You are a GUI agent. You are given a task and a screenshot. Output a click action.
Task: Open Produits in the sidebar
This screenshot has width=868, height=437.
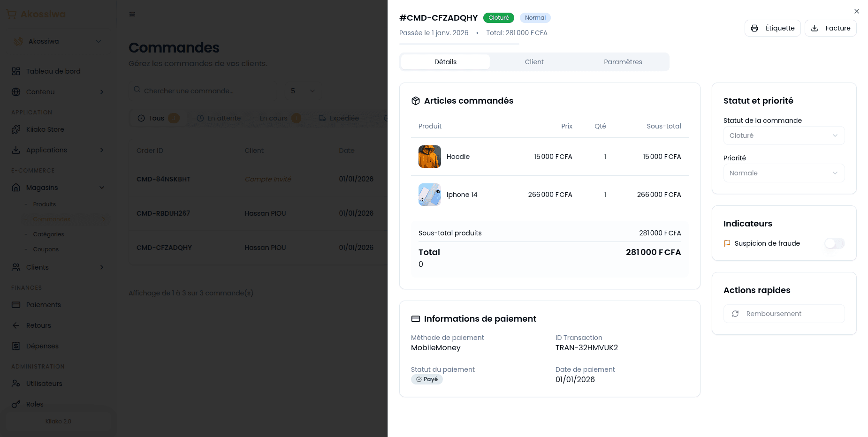point(45,204)
